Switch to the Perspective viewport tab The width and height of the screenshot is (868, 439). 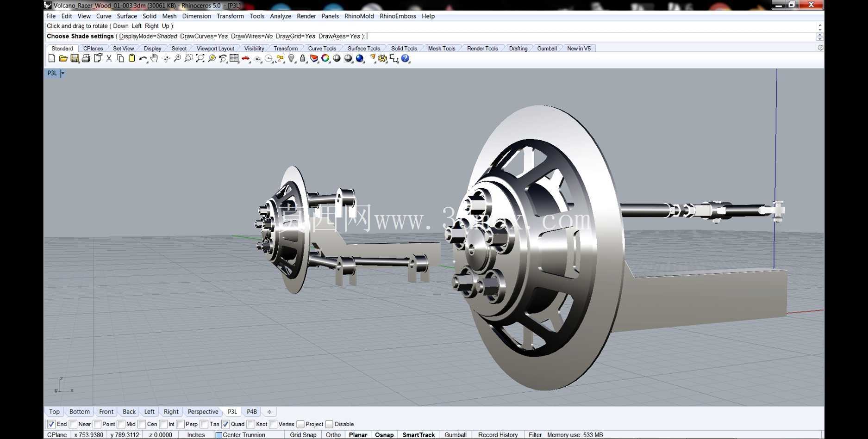tap(203, 412)
